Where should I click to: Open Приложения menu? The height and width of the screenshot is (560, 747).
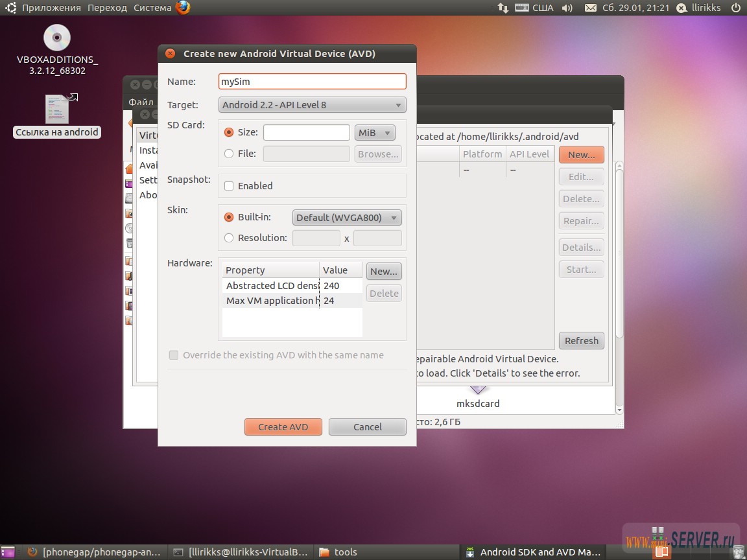point(51,8)
